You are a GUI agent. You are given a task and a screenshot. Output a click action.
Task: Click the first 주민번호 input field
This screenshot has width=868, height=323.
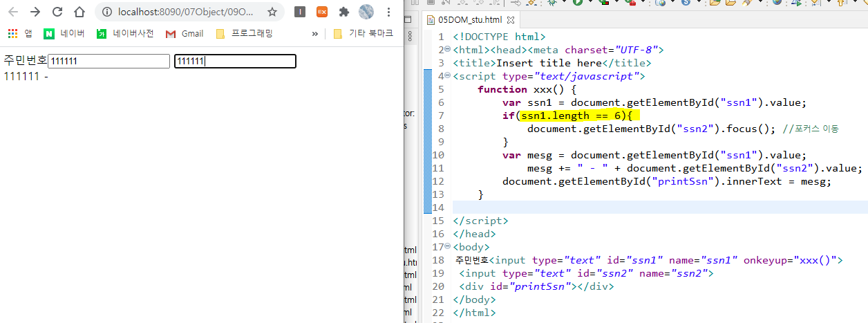tap(108, 62)
